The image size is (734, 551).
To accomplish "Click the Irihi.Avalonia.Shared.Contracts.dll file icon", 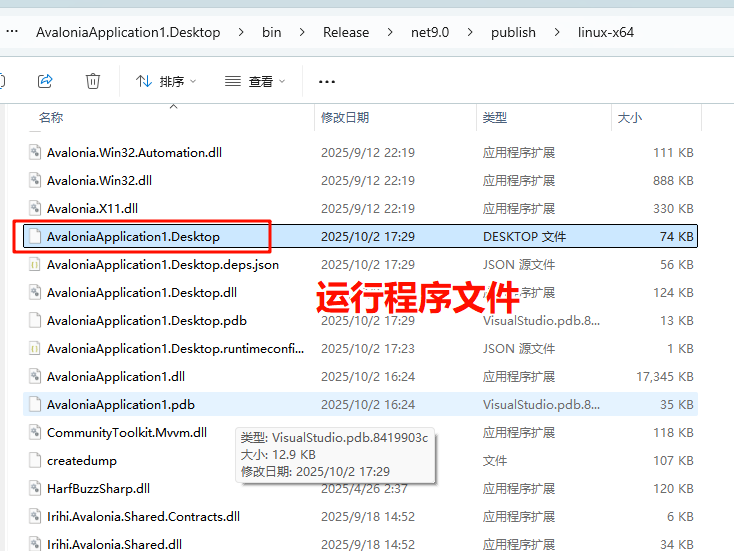I will pyautogui.click(x=35, y=517).
